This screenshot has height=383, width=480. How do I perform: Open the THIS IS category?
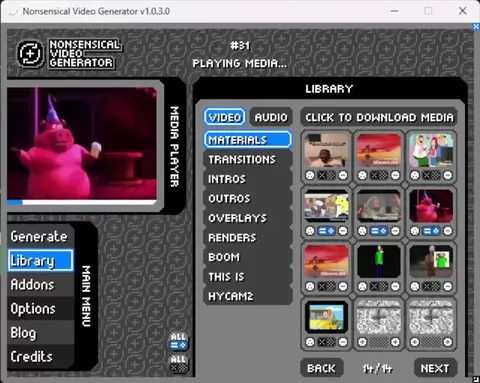[248, 276]
